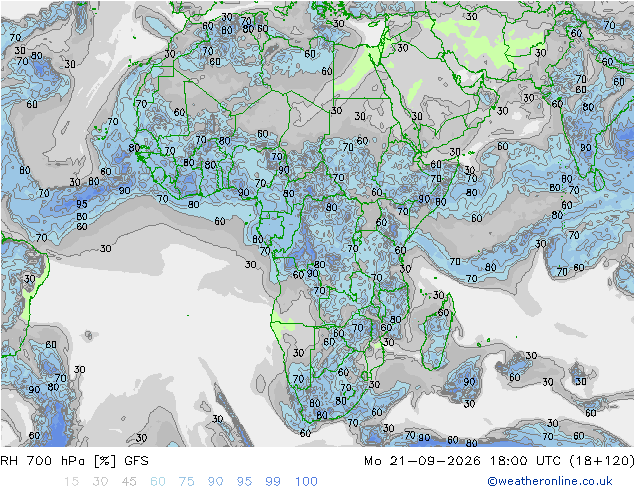The height and width of the screenshot is (490, 634).
Task: Click the RH 700 hPa GFS title
Action: coord(74,460)
